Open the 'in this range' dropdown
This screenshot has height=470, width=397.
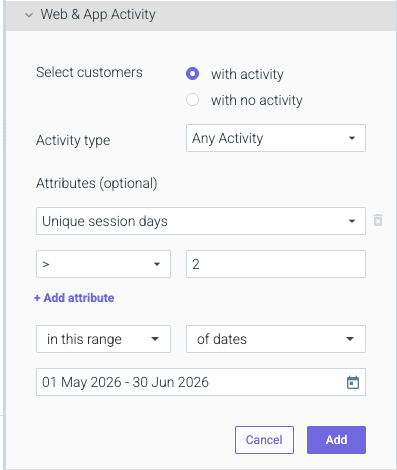(103, 339)
